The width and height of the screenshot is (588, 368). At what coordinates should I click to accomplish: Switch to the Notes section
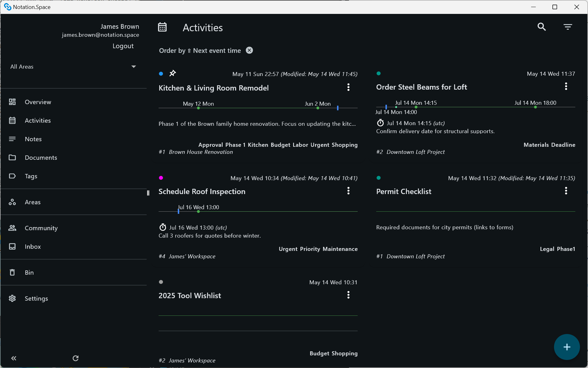(13, 139)
